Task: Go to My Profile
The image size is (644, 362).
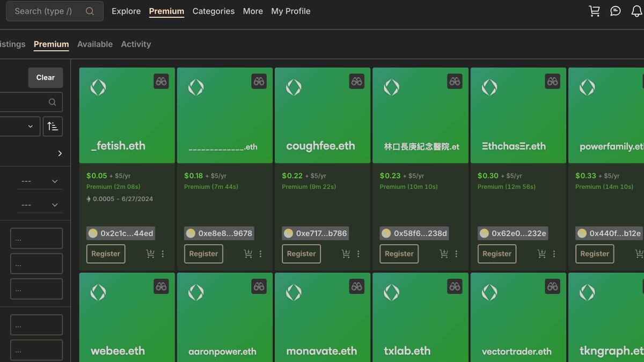Action: pyautogui.click(x=291, y=11)
